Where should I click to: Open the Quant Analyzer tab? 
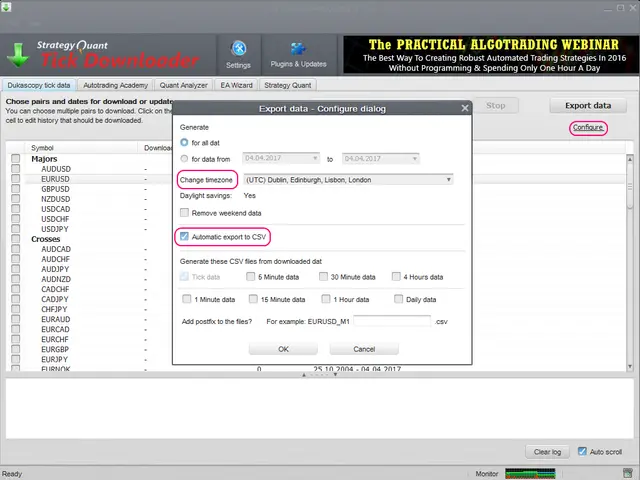click(184, 85)
